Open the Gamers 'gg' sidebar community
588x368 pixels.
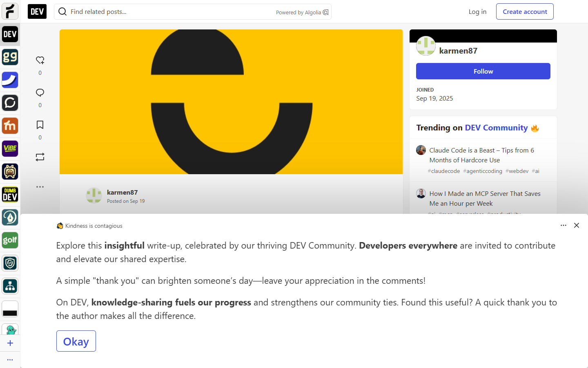pyautogui.click(x=10, y=57)
